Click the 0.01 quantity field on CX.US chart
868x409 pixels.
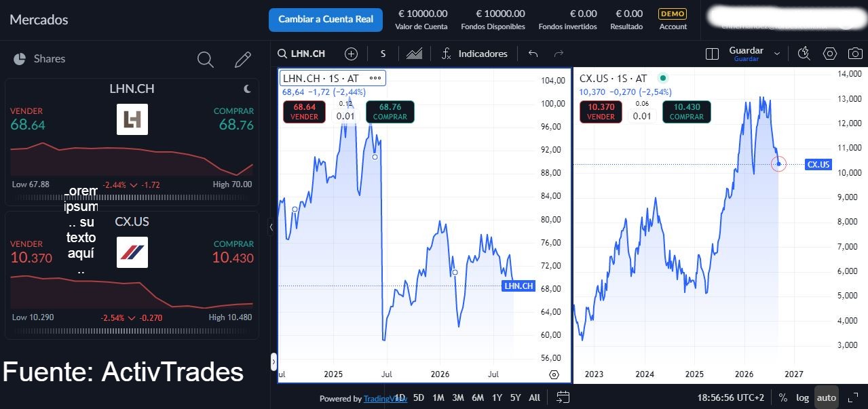pyautogui.click(x=642, y=116)
